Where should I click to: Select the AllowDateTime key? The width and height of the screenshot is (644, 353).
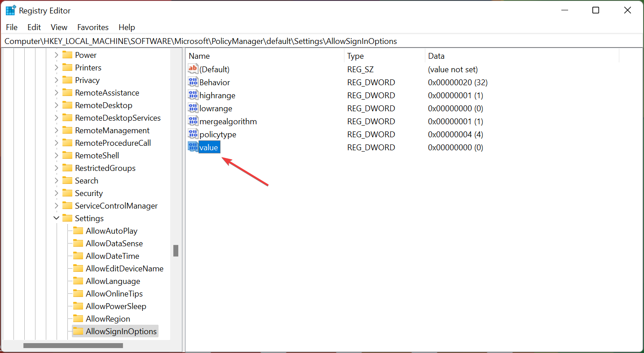[x=112, y=256]
